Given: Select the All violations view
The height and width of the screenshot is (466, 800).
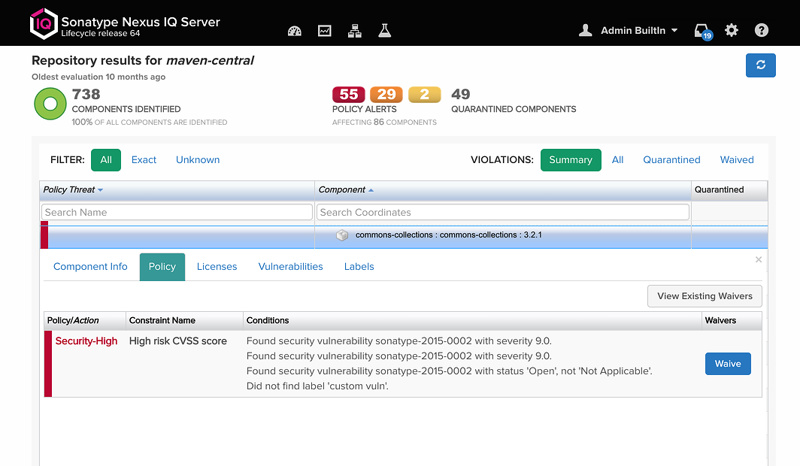Looking at the screenshot, I should pos(618,160).
